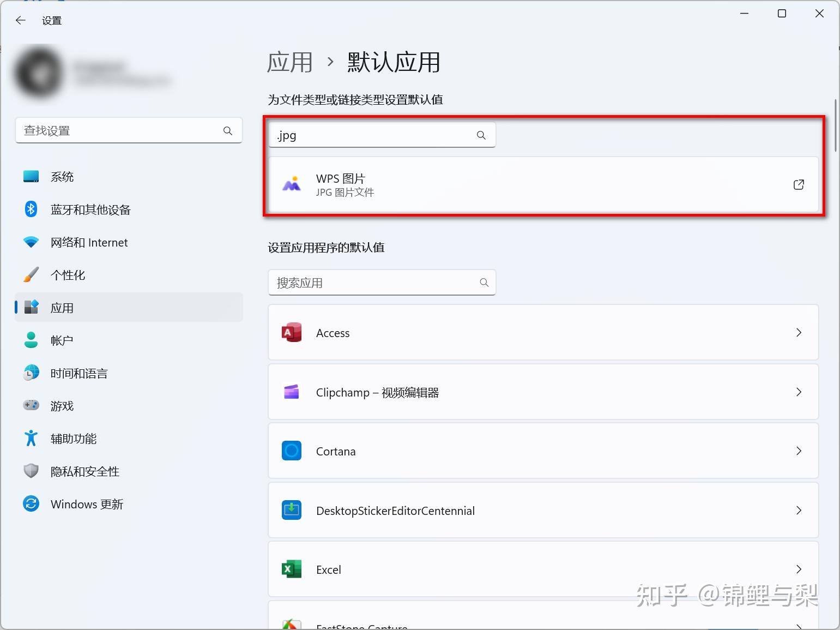This screenshot has width=840, height=630.
Task: Open DesktopStickerEditorCentennial defaults
Action: [x=543, y=511]
